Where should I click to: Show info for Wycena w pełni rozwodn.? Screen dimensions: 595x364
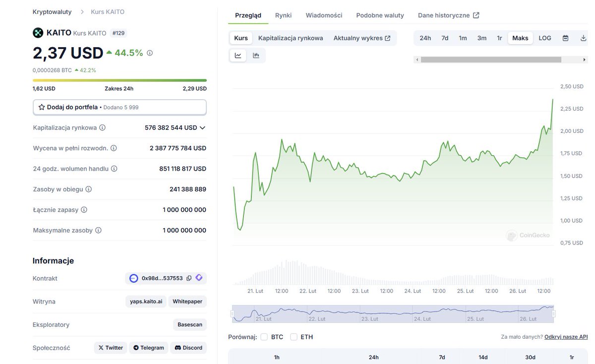click(114, 148)
